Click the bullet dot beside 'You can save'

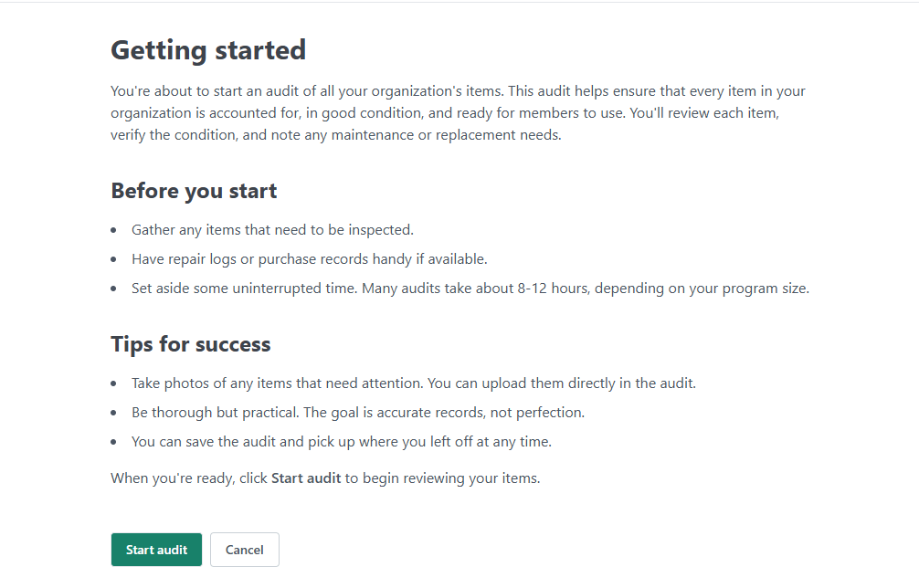[x=114, y=443]
